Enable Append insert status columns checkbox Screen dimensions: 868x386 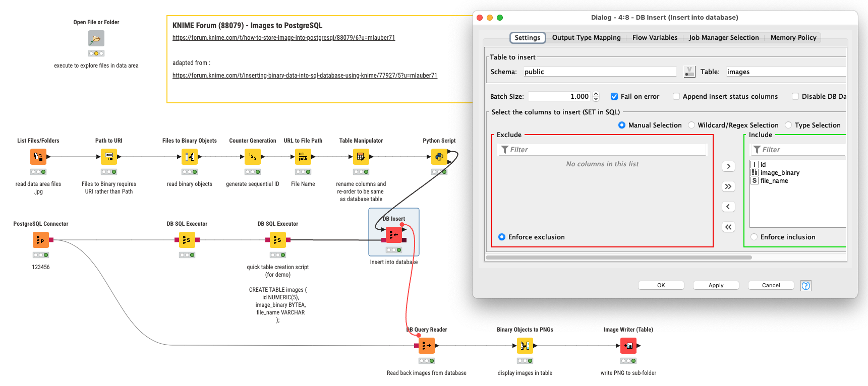[x=676, y=96]
